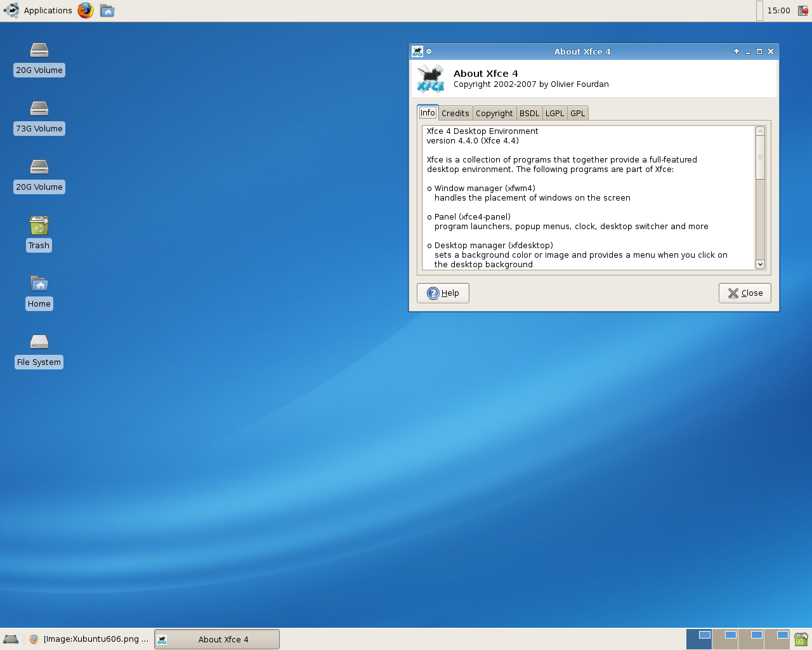Open the LGPL license tab
Viewport: 812px width, 650px height.
pyautogui.click(x=554, y=114)
